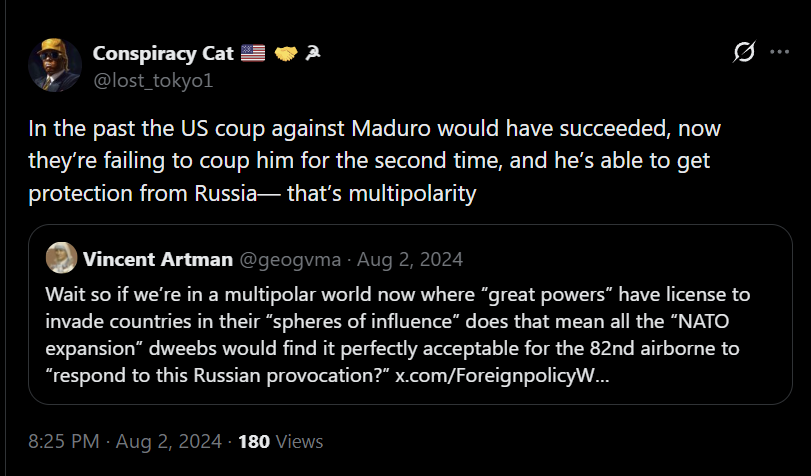Open Vincent Artman's profile name in quote
The image size is (811, 476).
156,260
